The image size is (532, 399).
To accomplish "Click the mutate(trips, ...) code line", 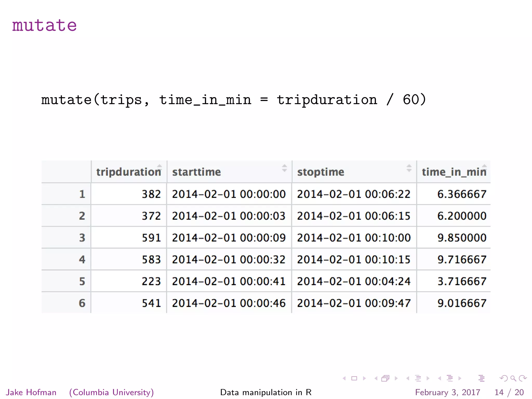I will tap(234, 100).
